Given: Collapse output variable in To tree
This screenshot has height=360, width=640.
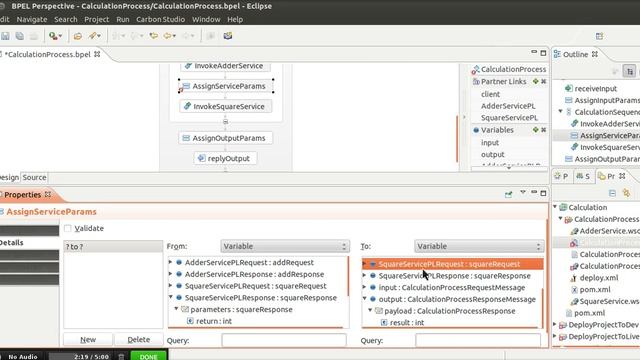Looking at the screenshot, I should click(x=364, y=299).
